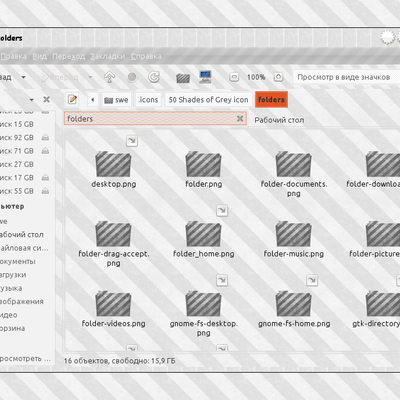The image size is (400, 400).
Task: Click the 100% zoom level indicator
Action: click(x=256, y=77)
